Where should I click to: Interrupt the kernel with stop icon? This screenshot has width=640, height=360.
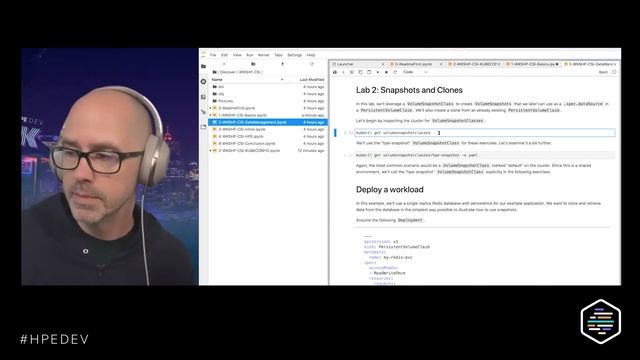386,72
